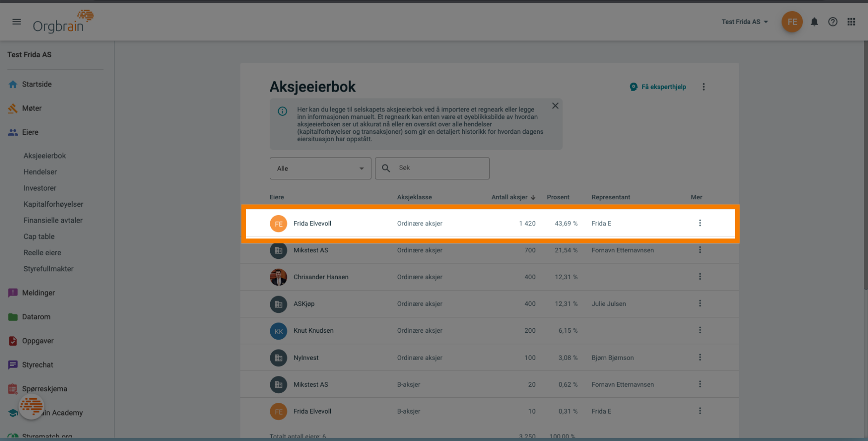Click the Søk search field
Viewport: 868px width, 441px height.
(x=432, y=168)
